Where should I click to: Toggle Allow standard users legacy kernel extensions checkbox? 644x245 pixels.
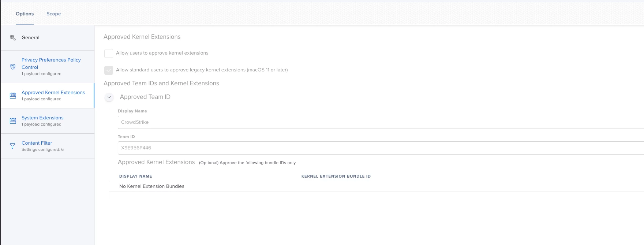pyautogui.click(x=109, y=70)
